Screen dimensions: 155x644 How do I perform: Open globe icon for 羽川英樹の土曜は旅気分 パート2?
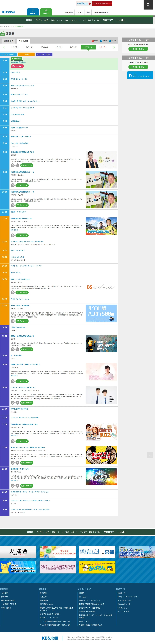tap(13, 205)
